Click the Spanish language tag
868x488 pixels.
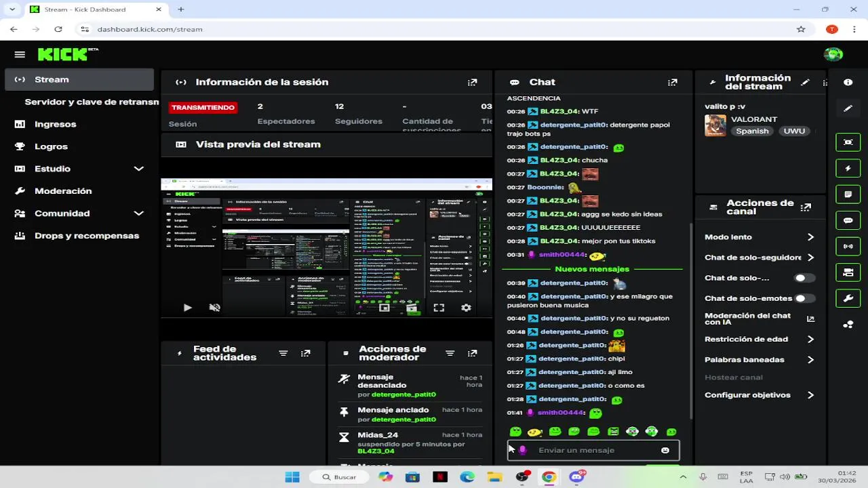pos(752,131)
